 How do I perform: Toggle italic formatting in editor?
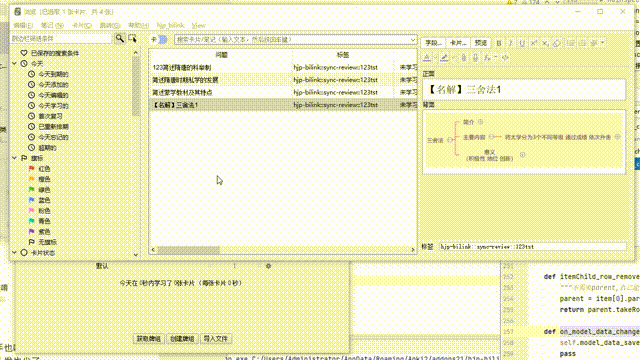(x=510, y=43)
